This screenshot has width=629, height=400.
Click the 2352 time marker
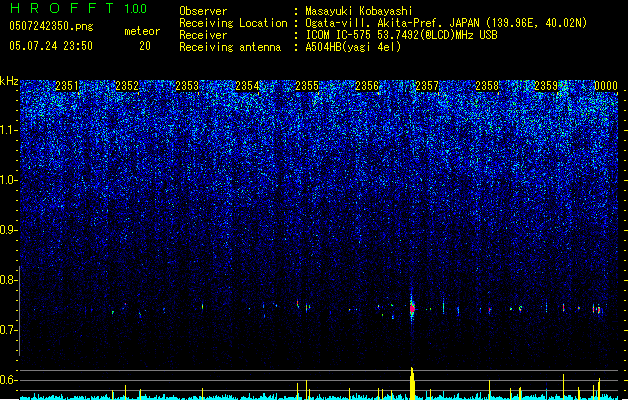(127, 86)
